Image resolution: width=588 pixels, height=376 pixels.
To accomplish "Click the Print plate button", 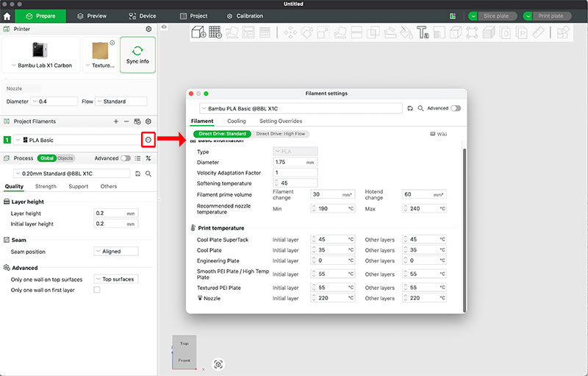I will click(552, 16).
